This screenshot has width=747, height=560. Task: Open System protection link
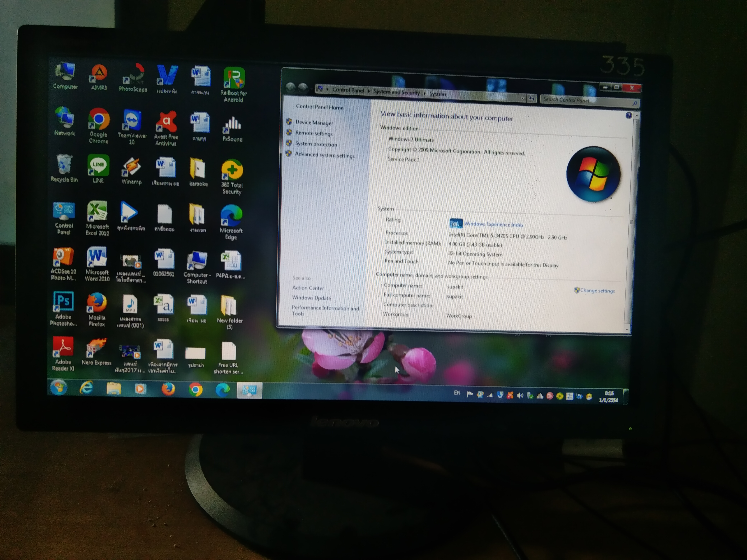(x=316, y=144)
